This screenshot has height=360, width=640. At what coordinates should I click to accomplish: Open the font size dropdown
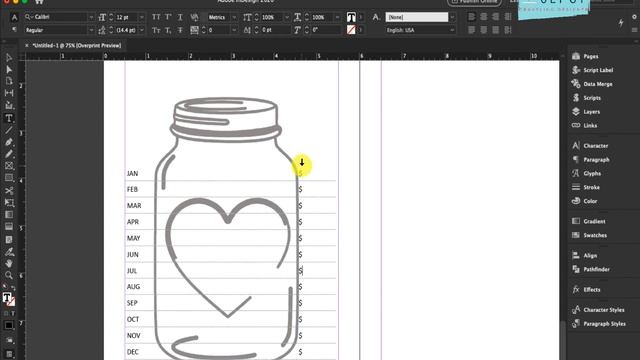click(x=142, y=17)
